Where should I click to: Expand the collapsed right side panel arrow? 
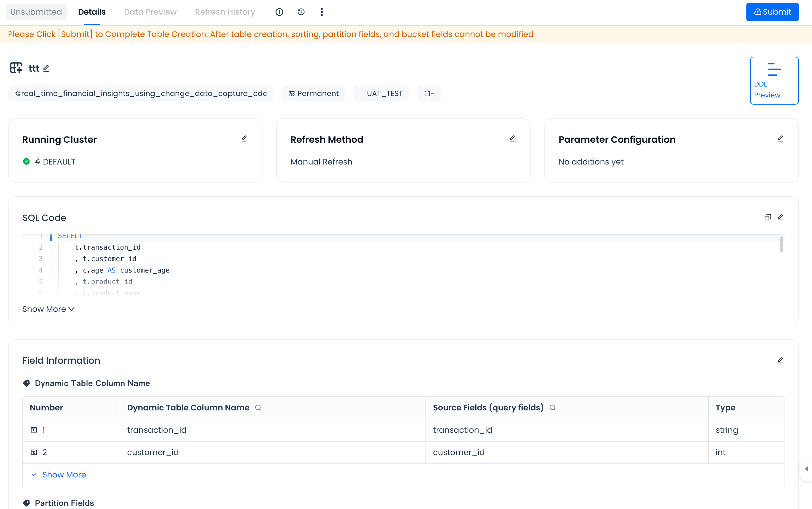coord(806,469)
